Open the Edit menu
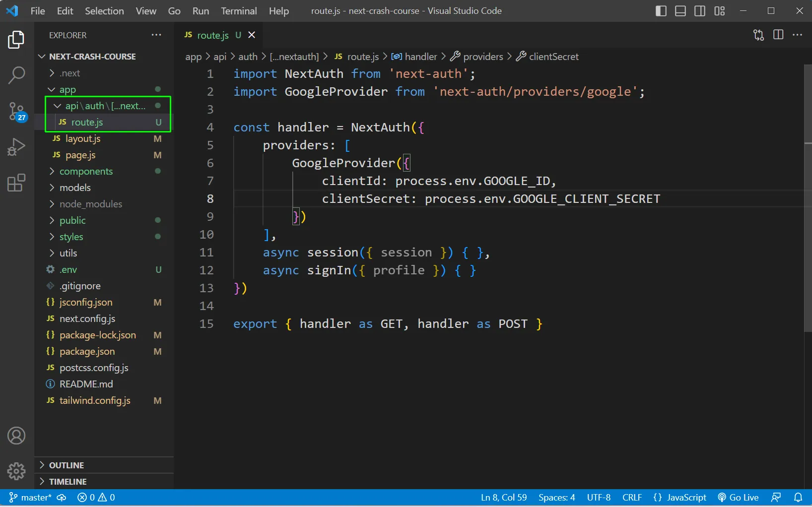 point(65,11)
